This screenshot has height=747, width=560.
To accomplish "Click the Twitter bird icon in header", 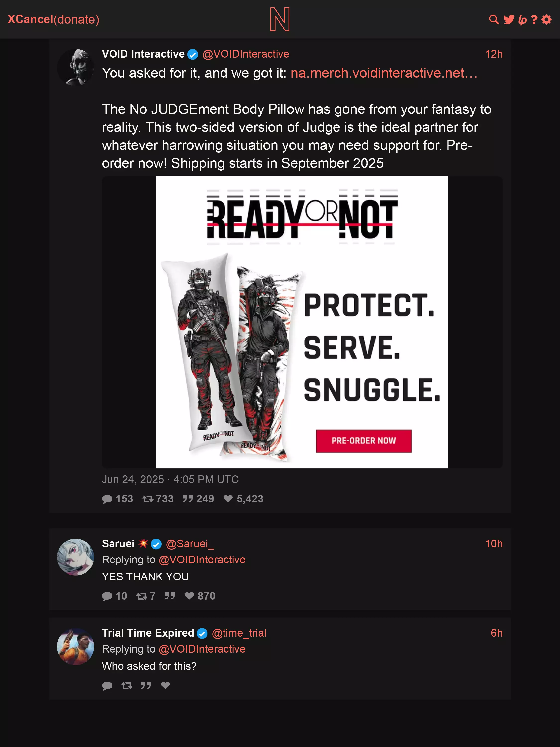I will [509, 20].
